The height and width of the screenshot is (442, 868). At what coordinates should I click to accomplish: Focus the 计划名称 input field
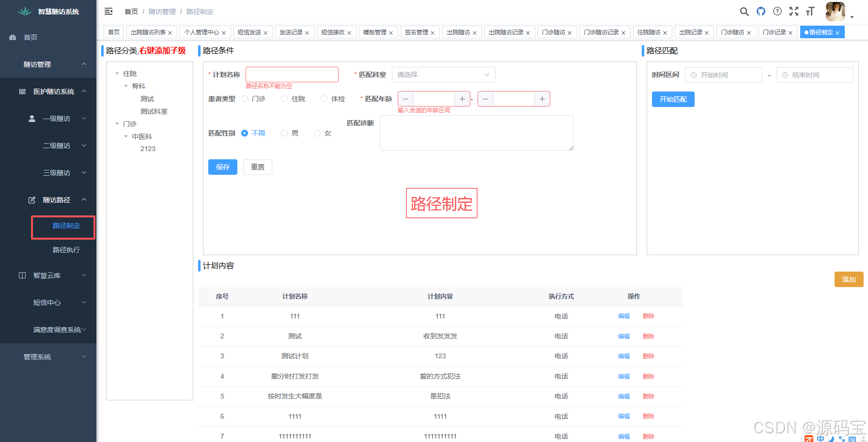292,75
